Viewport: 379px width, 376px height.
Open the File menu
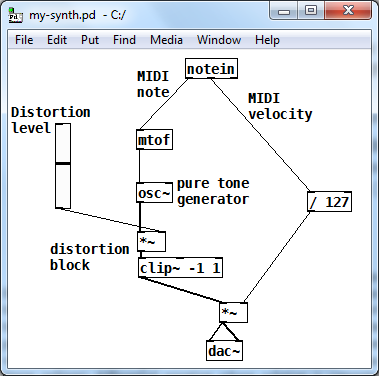[x=24, y=40]
